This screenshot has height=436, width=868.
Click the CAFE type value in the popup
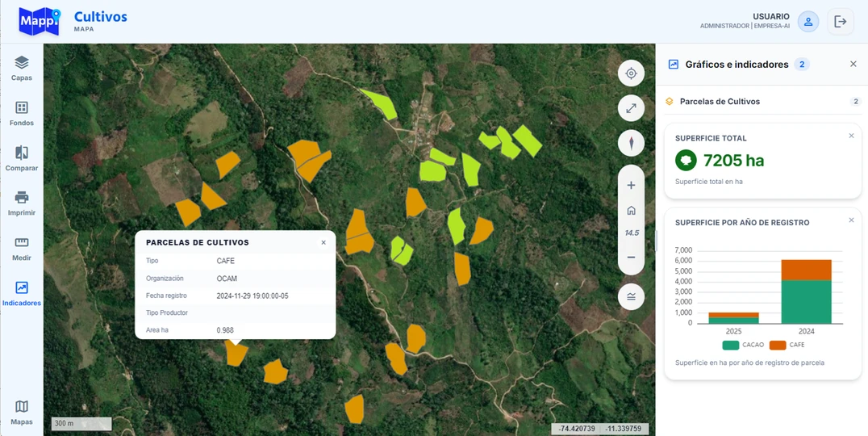point(226,260)
